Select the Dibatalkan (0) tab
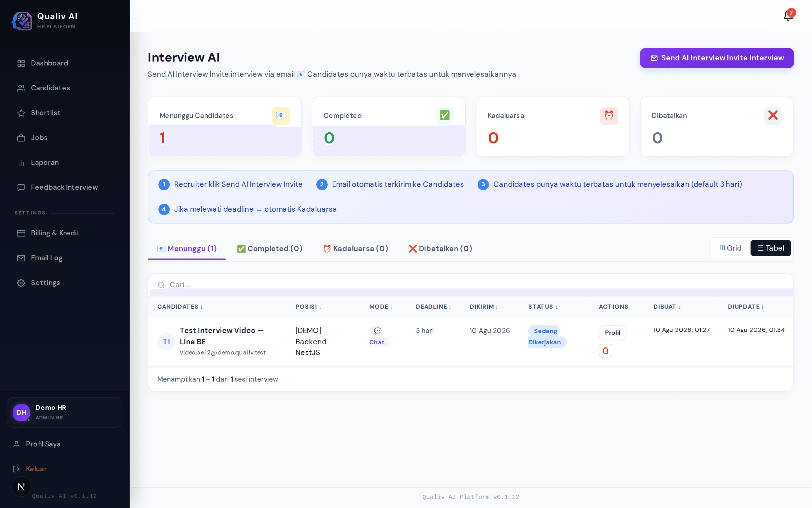 (440, 249)
